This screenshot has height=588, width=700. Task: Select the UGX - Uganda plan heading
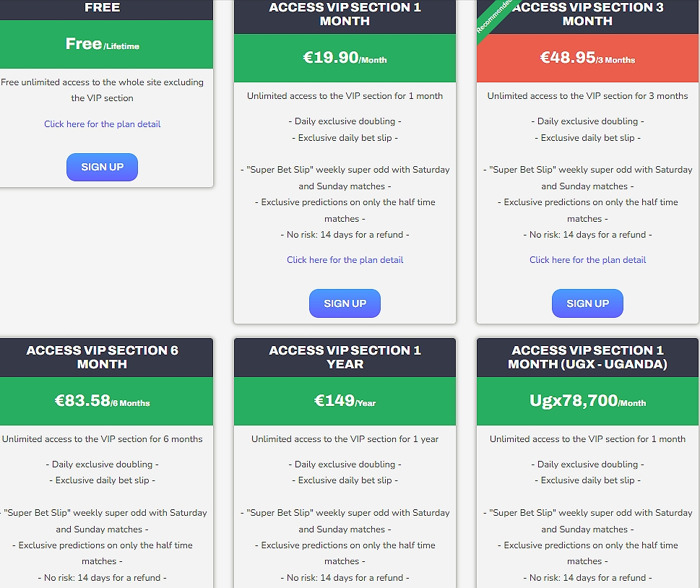(x=587, y=357)
